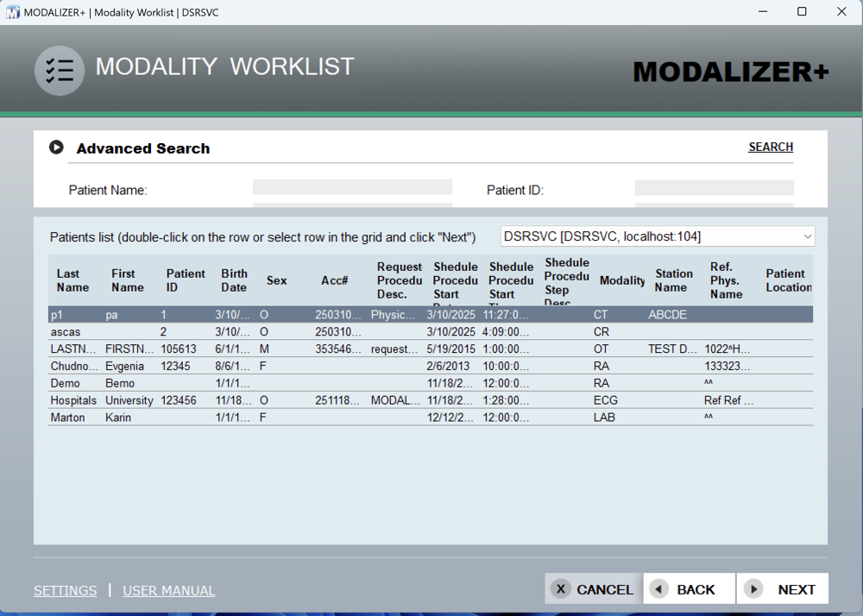Click the CANCEL button
Image resolution: width=863 pixels, height=616 pixels.
pos(594,589)
